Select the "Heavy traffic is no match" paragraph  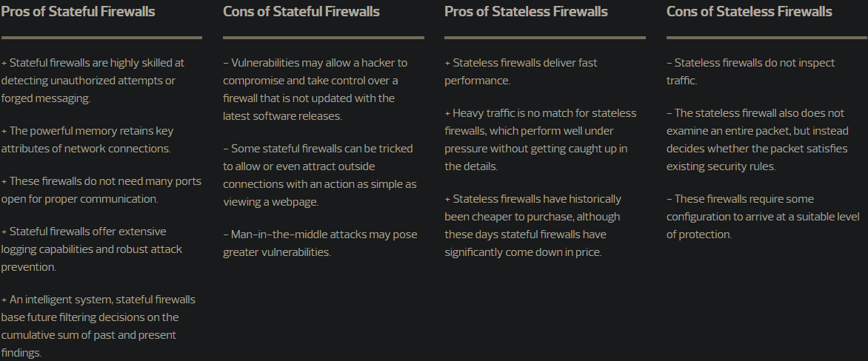[540, 139]
